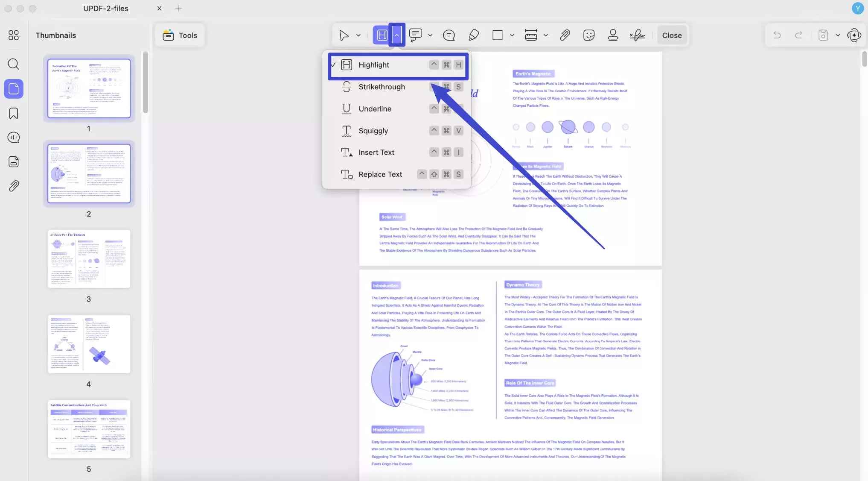Choose Strikethrough from the annotation menu

click(382, 87)
